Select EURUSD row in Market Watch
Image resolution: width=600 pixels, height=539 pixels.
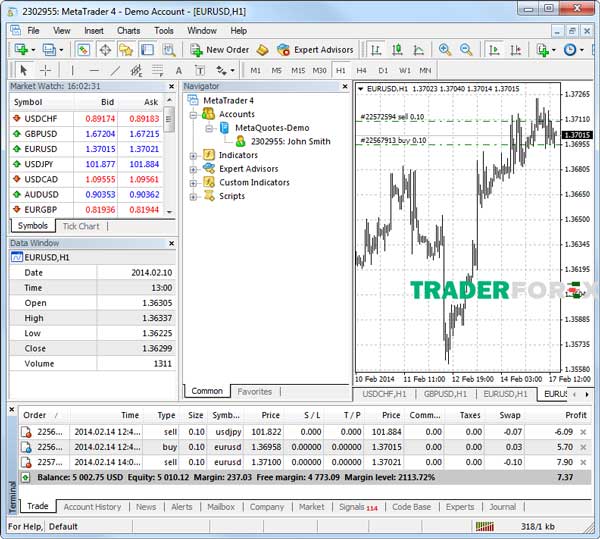(x=86, y=149)
